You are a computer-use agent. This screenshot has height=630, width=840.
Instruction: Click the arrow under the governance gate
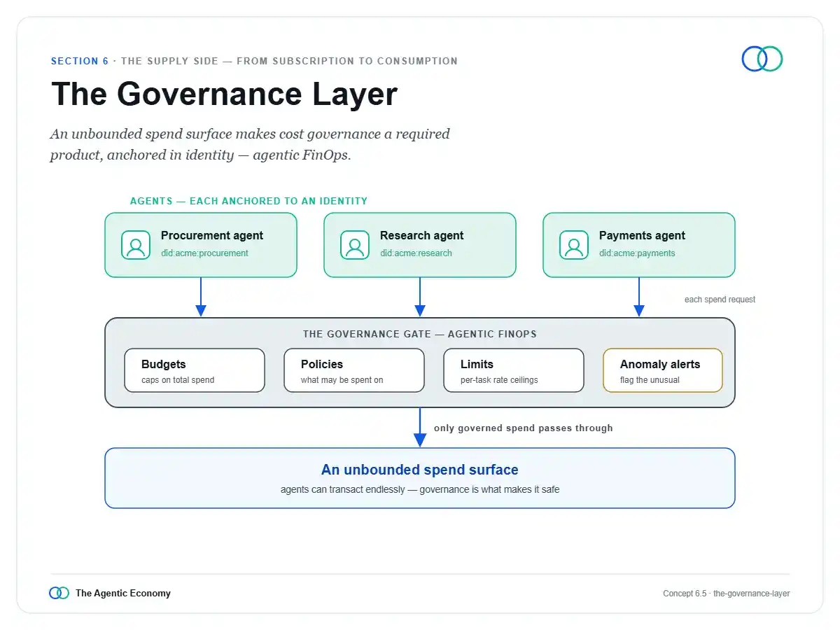coord(420,427)
